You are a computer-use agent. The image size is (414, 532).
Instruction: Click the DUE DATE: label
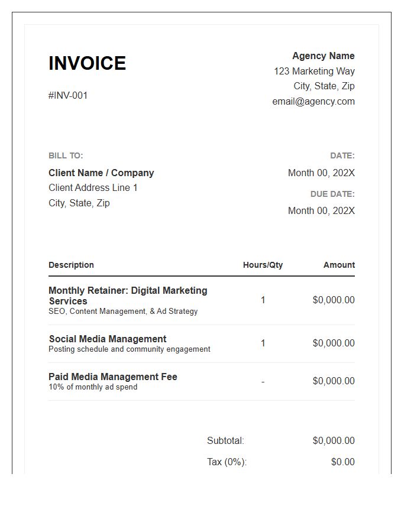point(332,194)
